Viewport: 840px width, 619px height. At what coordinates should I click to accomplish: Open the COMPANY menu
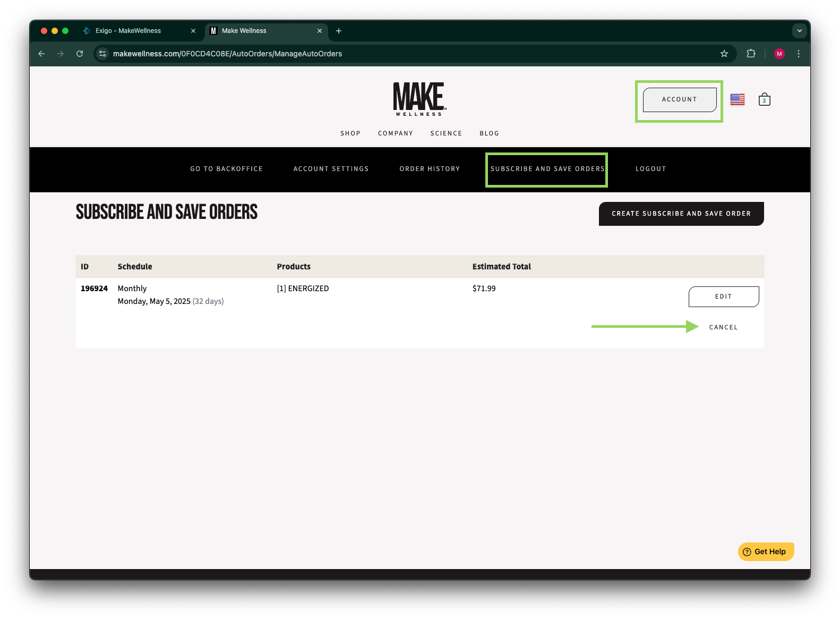(395, 133)
